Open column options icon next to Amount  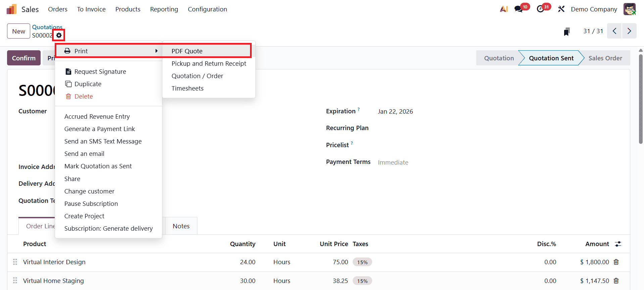[x=618, y=244]
